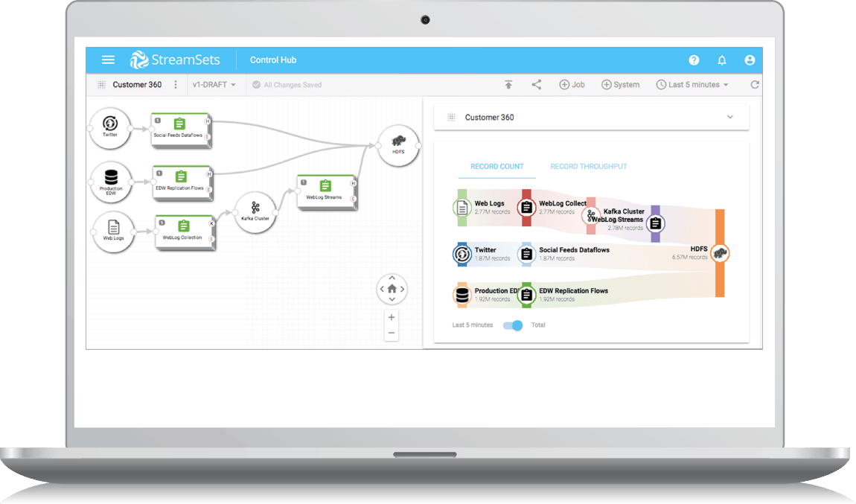Click the EDW Replication Flows Sankey icon
856x504 pixels.
pyautogui.click(x=526, y=295)
